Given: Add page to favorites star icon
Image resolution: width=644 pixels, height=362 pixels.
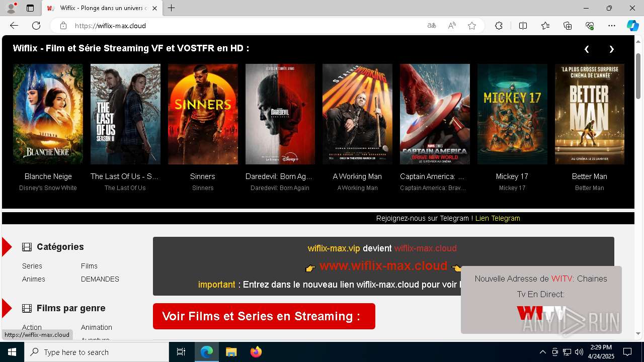Looking at the screenshot, I should coord(472,26).
